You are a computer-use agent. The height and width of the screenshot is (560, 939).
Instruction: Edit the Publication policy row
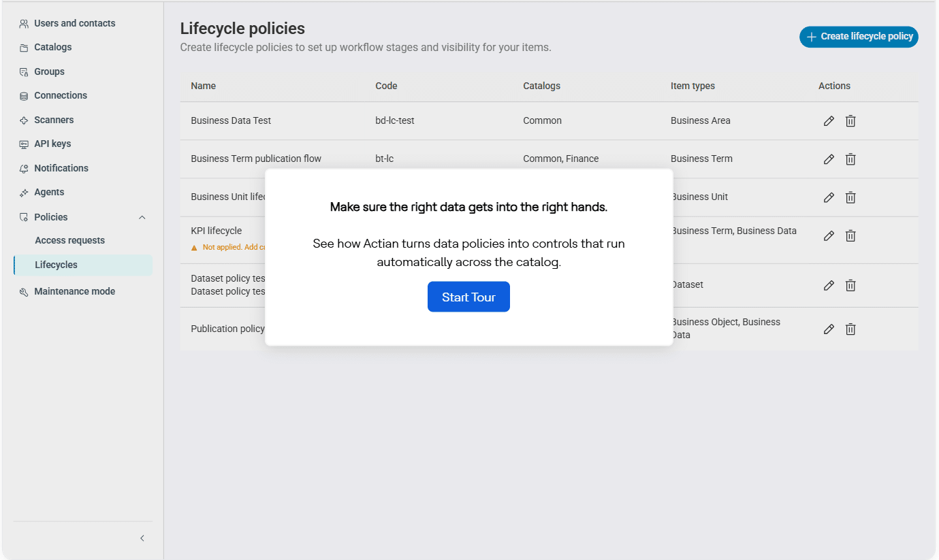tap(829, 329)
